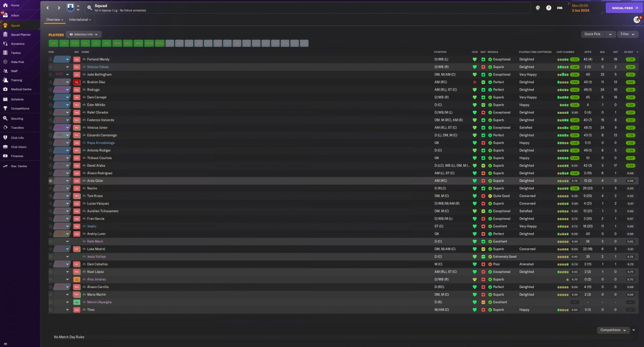This screenshot has height=347, width=644.
Task: Toggle pick circle for Dani Carvajal
Action: tap(50, 97)
